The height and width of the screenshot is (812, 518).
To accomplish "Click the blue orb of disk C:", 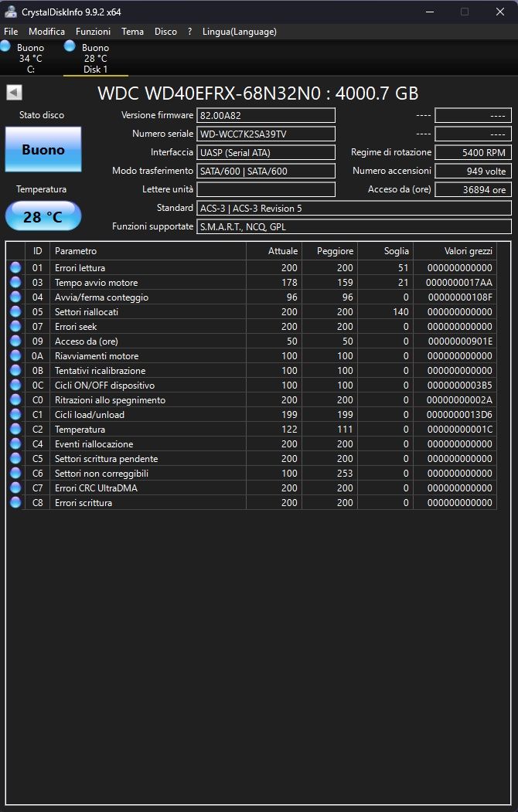I will (x=5, y=46).
